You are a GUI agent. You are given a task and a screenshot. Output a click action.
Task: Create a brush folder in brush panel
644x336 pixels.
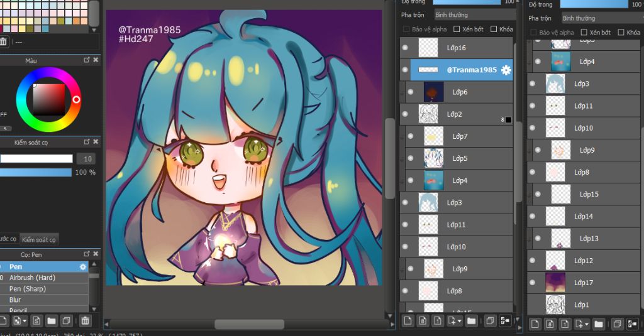(52, 321)
